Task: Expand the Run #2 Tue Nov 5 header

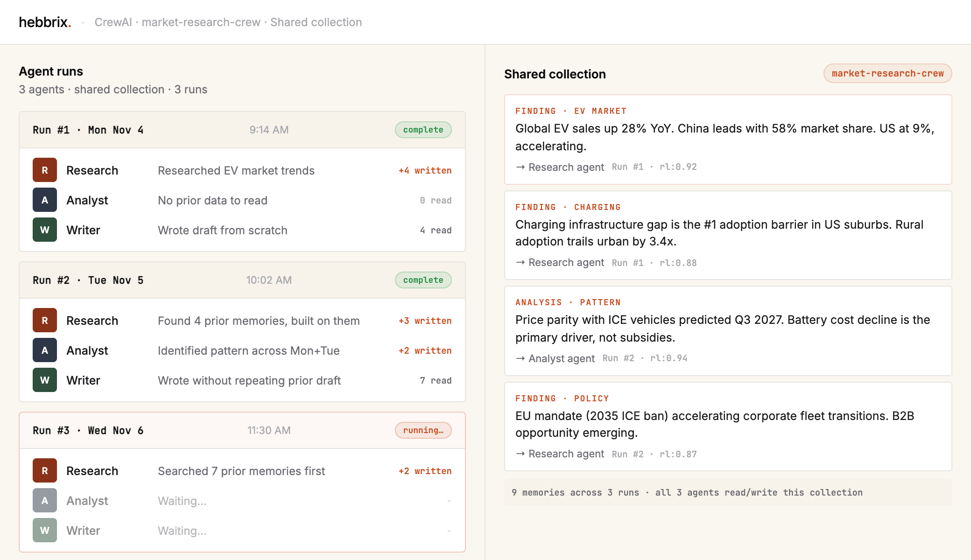Action: pos(242,280)
